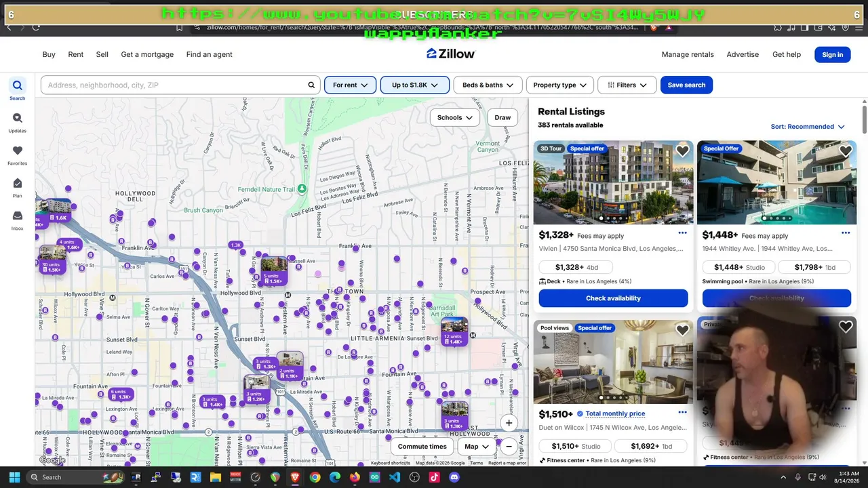
Task: Save 1944 Whitley Ave listing with heart
Action: (845, 151)
